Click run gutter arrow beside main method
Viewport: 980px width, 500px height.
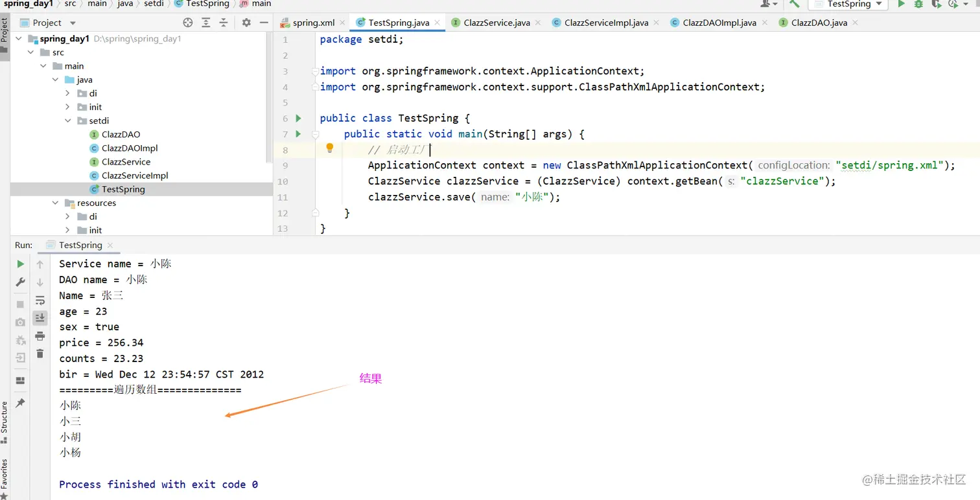pos(299,134)
